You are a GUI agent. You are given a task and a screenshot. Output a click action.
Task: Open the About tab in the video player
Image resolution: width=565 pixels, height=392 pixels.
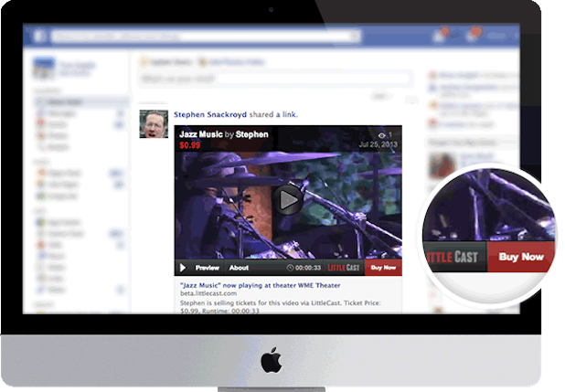tap(239, 268)
